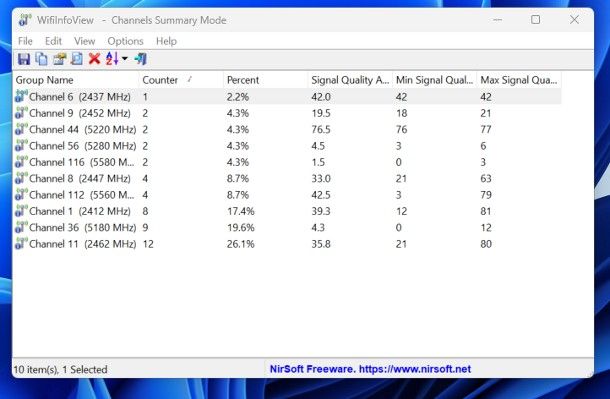This screenshot has width=610, height=399.
Task: Sort by the Group Name column header
Action: tap(76, 80)
